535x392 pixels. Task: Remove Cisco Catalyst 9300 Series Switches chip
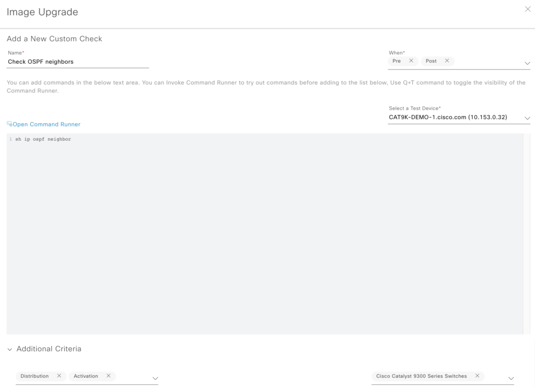pyautogui.click(x=477, y=376)
